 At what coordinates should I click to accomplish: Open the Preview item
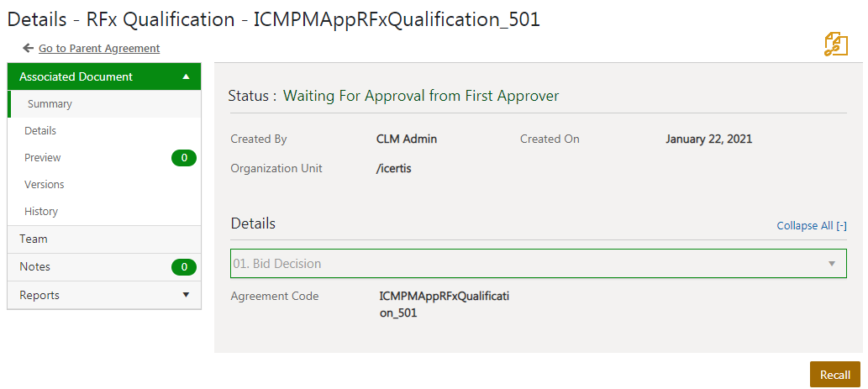(43, 158)
